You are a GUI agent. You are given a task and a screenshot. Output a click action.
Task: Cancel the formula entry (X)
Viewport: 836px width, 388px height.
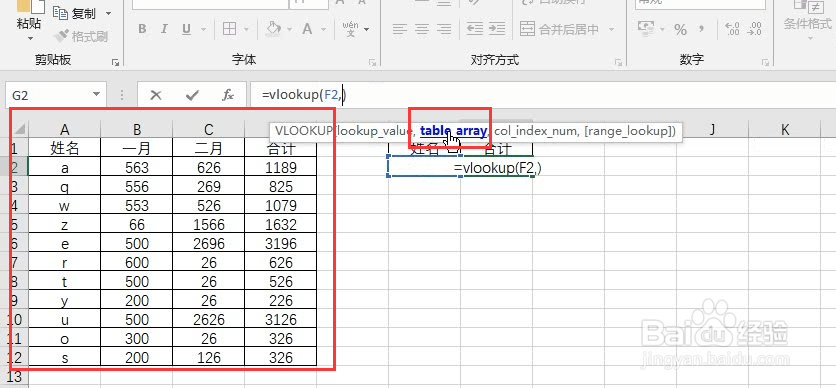pos(156,95)
